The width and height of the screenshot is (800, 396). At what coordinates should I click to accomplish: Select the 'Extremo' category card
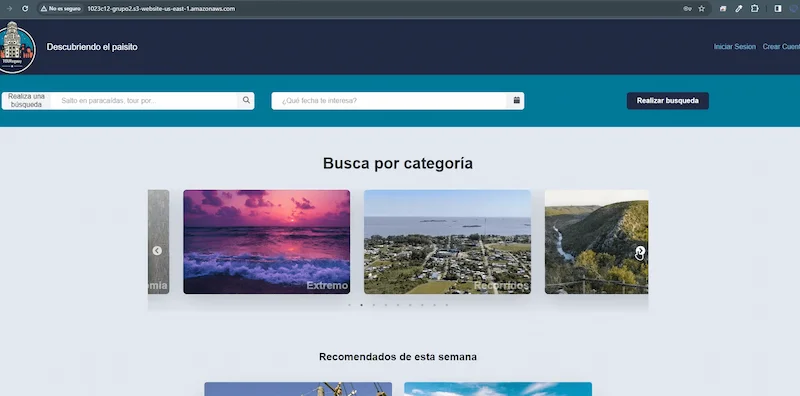(x=266, y=242)
